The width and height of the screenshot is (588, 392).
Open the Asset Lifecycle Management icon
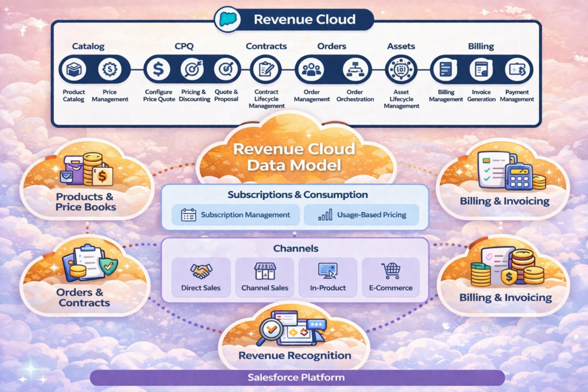(x=401, y=70)
